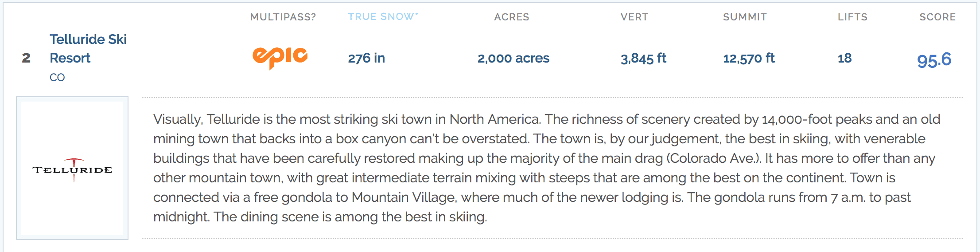Screen dimensions: 980x252
Task: Sort by the ACRES column header
Action: point(512,17)
